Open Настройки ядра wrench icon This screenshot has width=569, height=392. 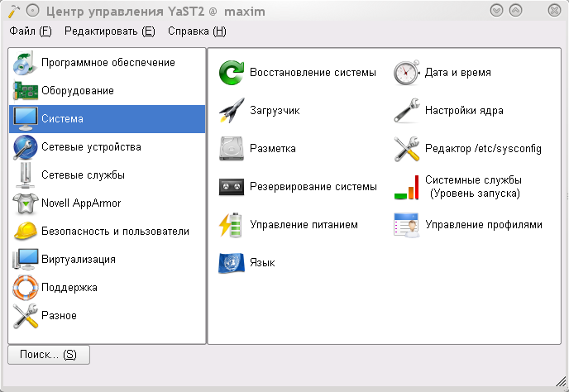click(x=406, y=110)
